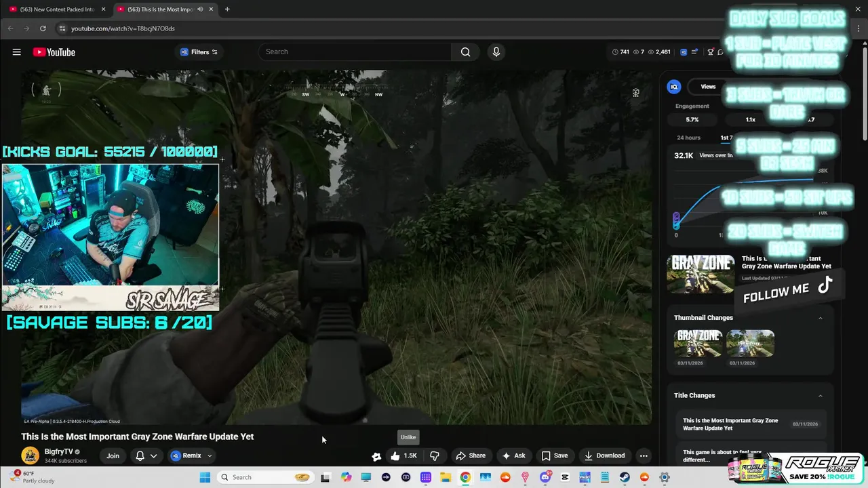The width and height of the screenshot is (868, 488).
Task: Mute the tab via speaker icon
Action: (x=200, y=9)
